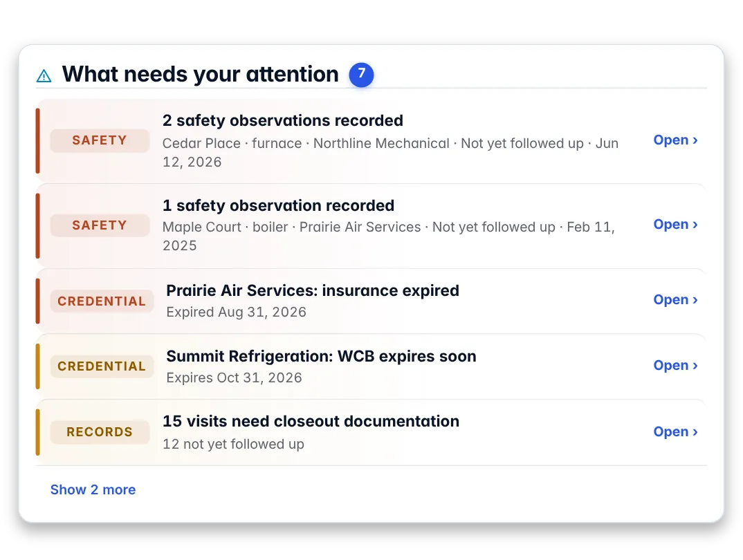Click CREDENTIAL tag for Summit Refrigeration
Viewport: 743px width, 560px height.
pos(102,366)
